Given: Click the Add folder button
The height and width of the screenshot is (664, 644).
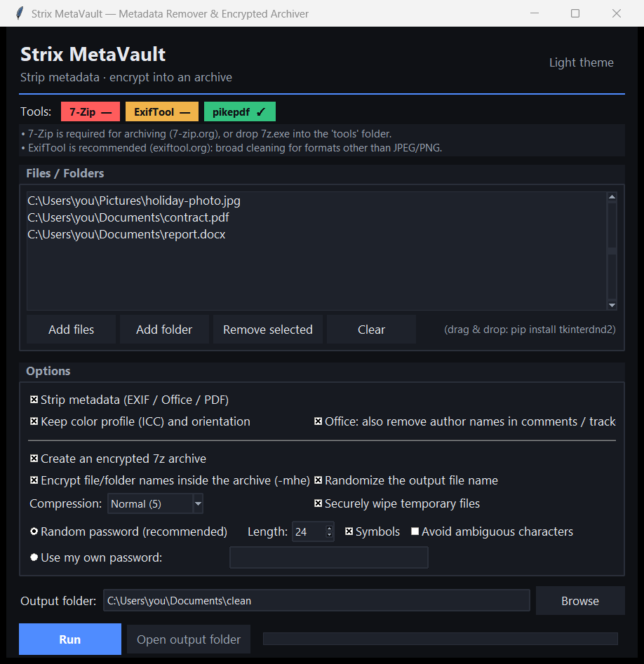Looking at the screenshot, I should tap(164, 330).
